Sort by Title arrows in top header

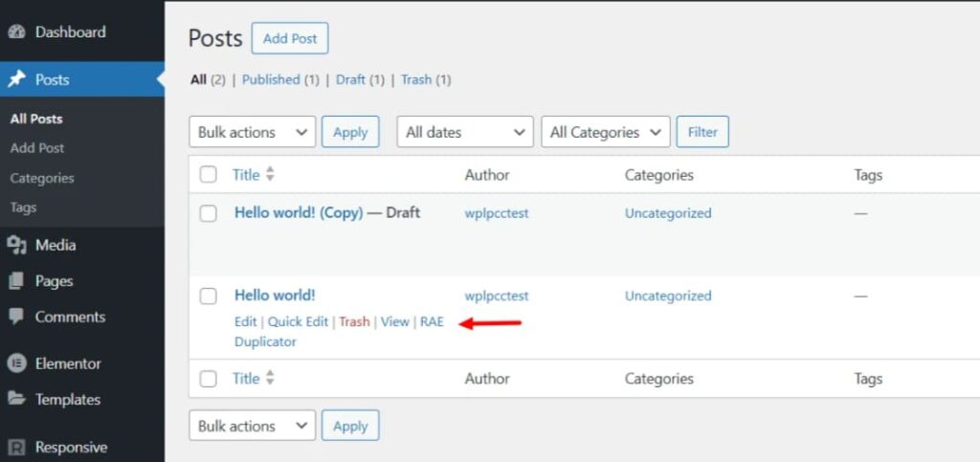(270, 174)
